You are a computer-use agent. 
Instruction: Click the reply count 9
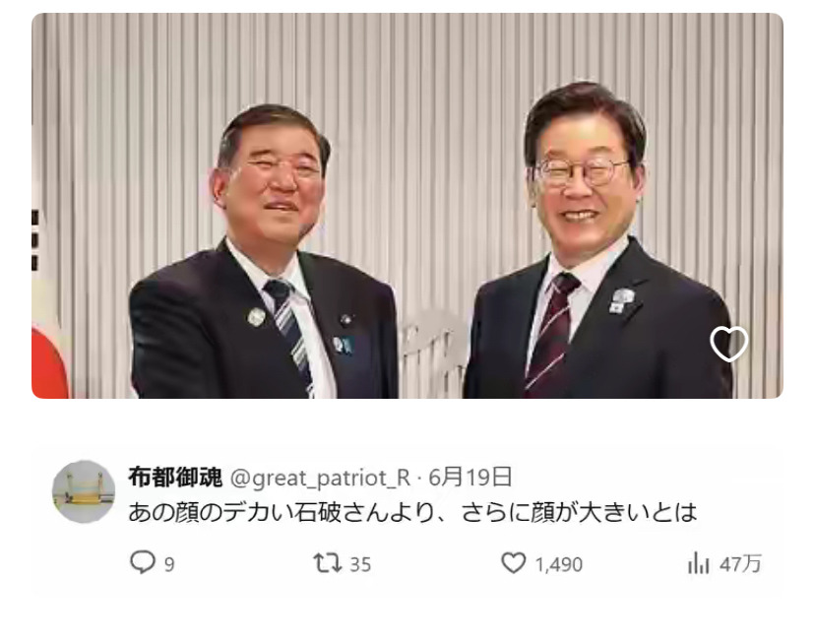click(x=169, y=565)
